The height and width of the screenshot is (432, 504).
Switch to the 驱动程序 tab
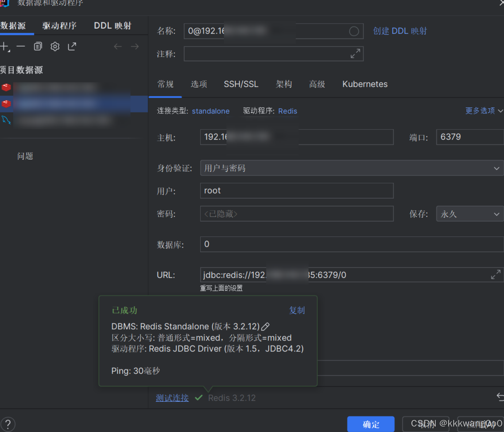coord(59,26)
